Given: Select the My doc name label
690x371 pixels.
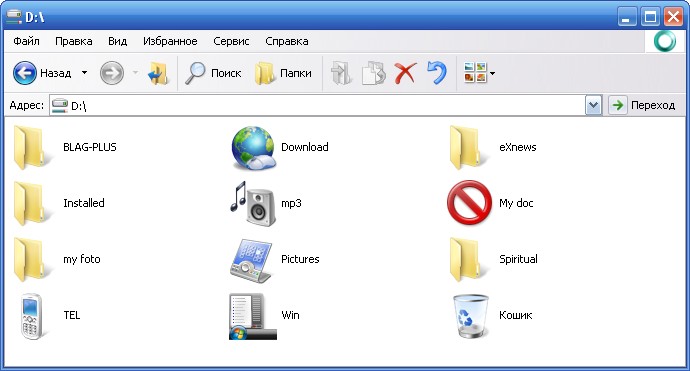Looking at the screenshot, I should coord(516,203).
